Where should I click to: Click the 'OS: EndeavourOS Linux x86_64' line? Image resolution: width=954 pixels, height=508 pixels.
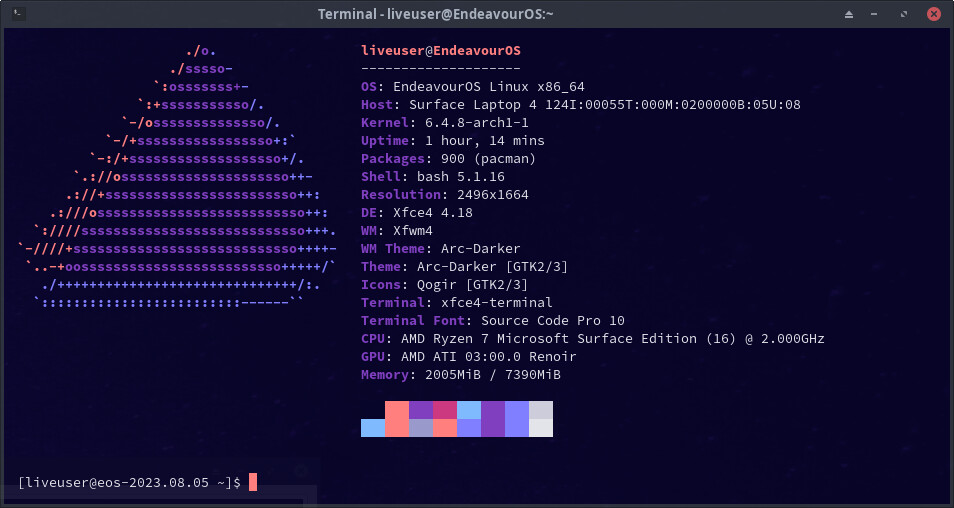[x=473, y=86]
